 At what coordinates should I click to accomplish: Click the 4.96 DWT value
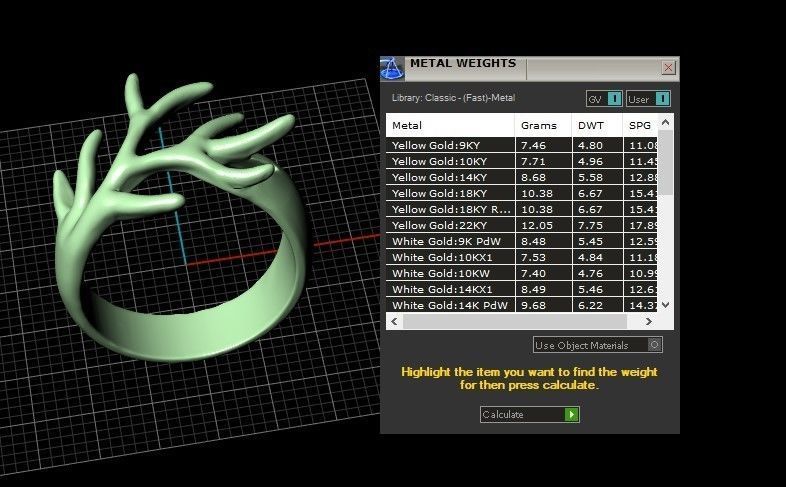[590, 161]
